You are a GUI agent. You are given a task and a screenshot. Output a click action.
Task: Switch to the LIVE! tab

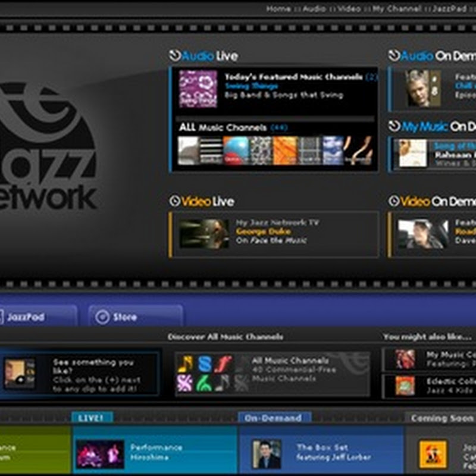tap(92, 418)
